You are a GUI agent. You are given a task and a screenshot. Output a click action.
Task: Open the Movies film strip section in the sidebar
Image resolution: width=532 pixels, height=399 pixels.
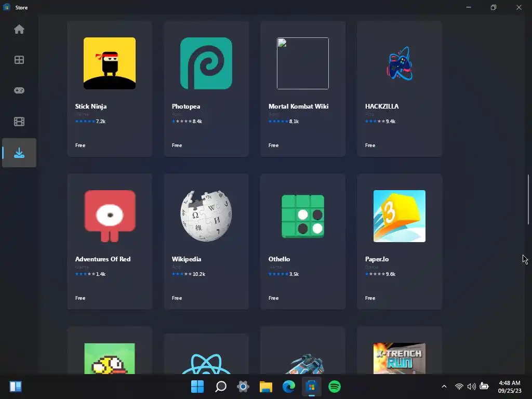(x=19, y=122)
